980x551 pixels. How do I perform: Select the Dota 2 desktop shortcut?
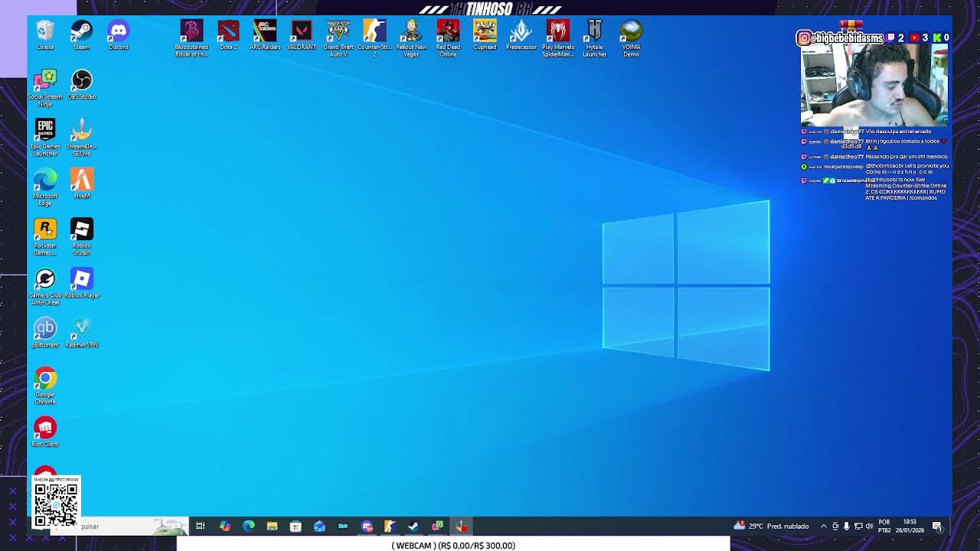(x=228, y=35)
